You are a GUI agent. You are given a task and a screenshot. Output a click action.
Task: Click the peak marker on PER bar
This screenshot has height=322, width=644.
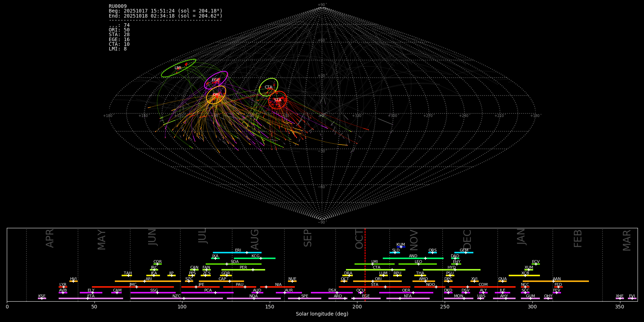click(x=253, y=270)
